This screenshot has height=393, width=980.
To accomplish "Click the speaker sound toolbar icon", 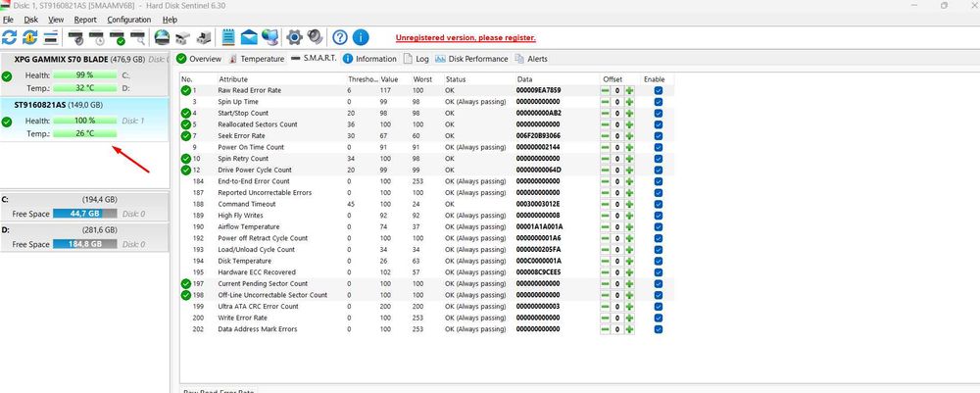I will pos(315,37).
